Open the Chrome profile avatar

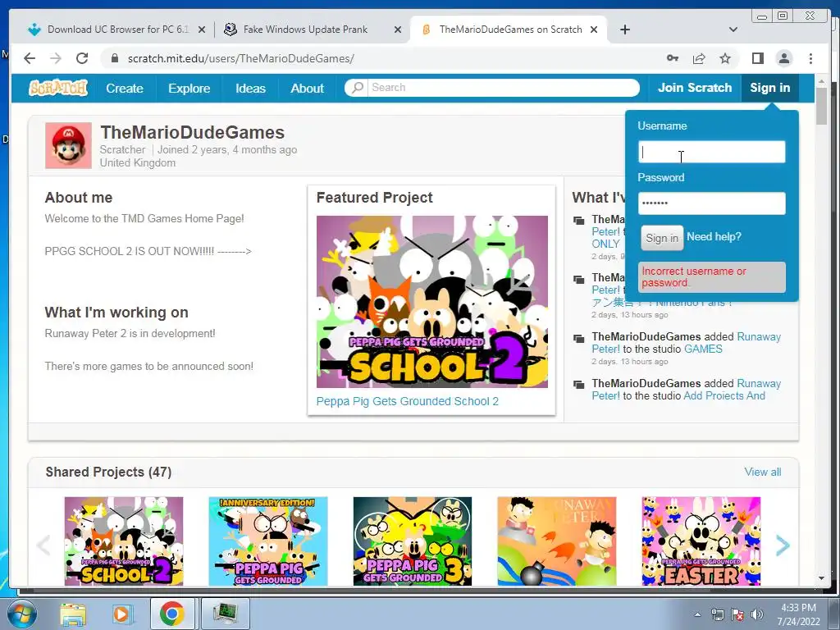pos(783,58)
